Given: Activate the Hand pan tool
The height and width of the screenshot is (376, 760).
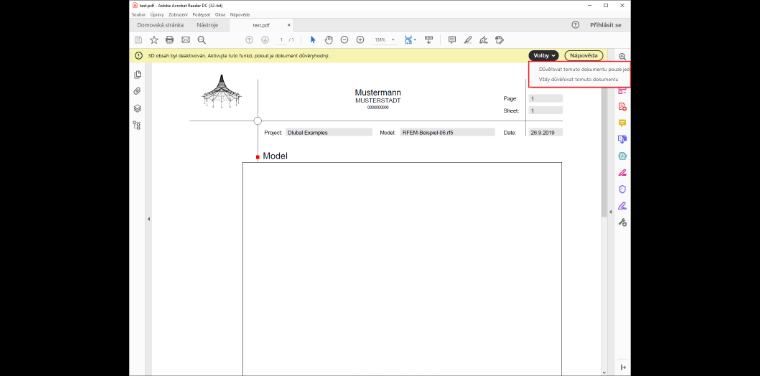Looking at the screenshot, I should point(329,40).
